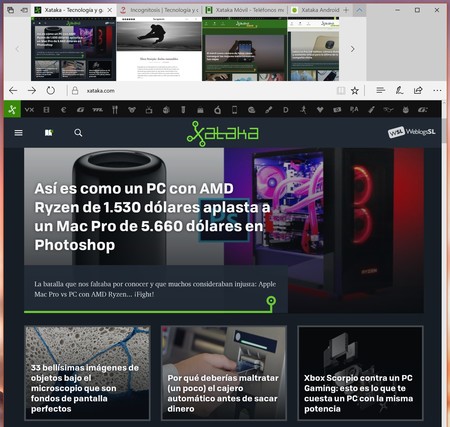Screen dimensions: 450x427
Task: Close the Xataka - Tecnología tab
Action: [x=109, y=10]
